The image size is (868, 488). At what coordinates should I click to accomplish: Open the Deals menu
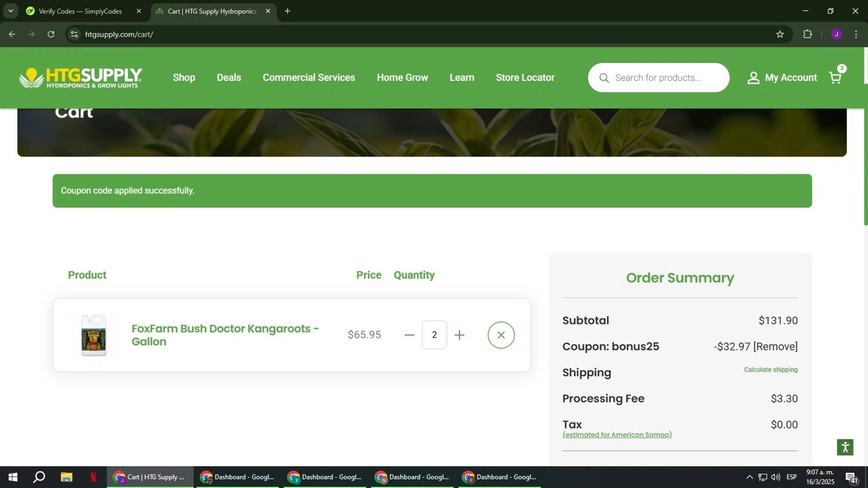229,77
